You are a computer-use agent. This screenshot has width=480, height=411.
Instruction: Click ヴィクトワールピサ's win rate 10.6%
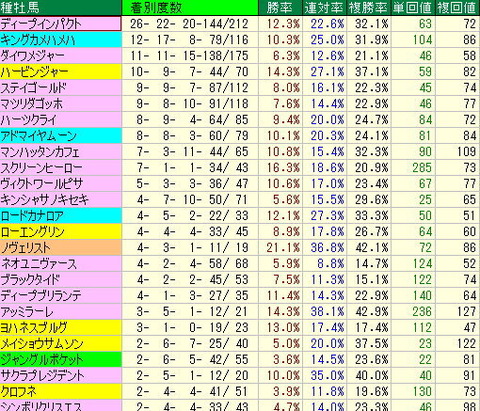click(283, 184)
